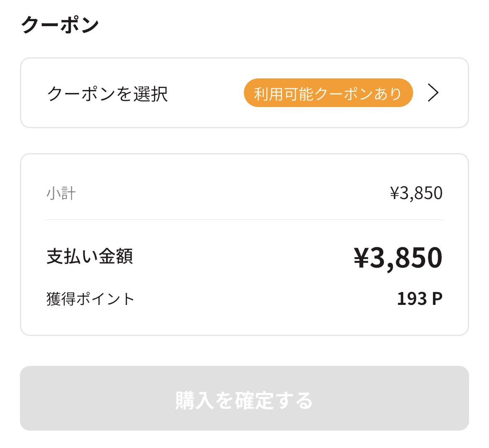Image resolution: width=489 pixels, height=448 pixels.
Task: Tap the 獲得ポイント label
Action: click(90, 299)
